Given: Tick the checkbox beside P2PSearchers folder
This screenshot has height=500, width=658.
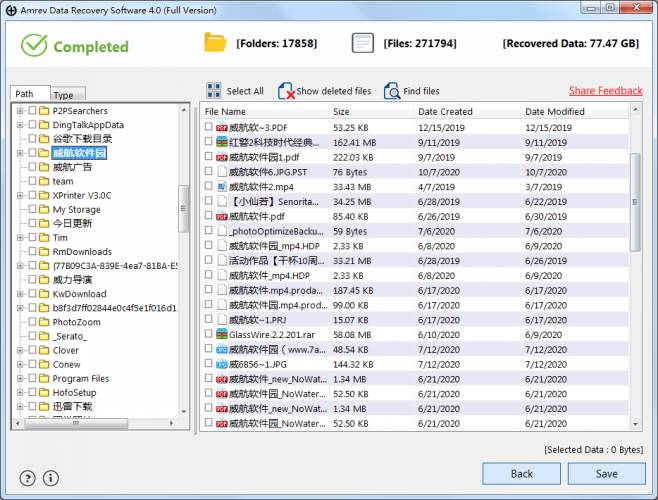Looking at the screenshot, I should (32, 111).
